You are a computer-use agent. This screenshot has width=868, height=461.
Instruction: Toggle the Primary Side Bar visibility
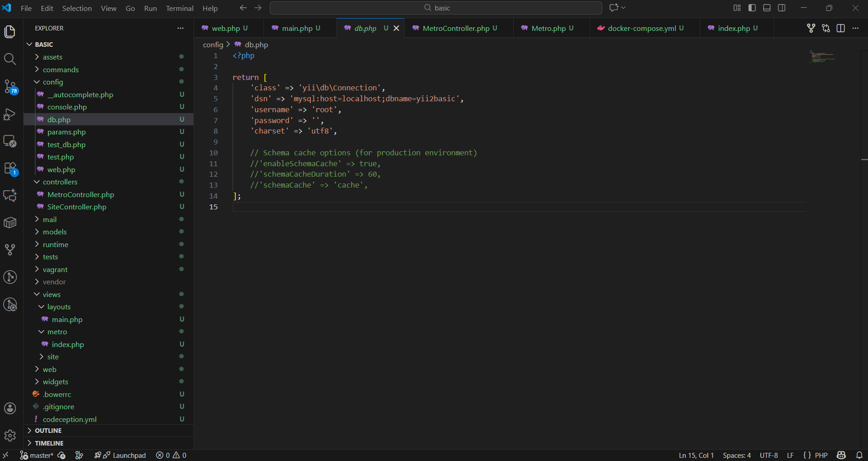click(x=752, y=8)
